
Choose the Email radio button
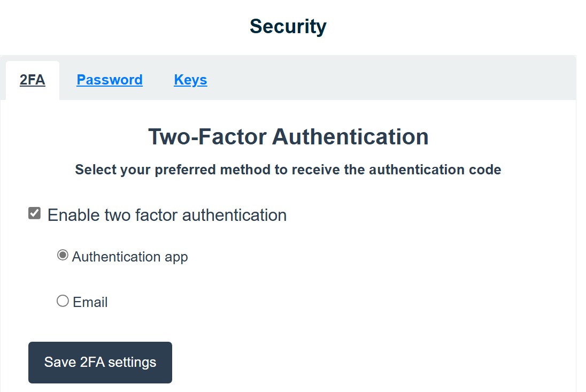[x=63, y=301]
